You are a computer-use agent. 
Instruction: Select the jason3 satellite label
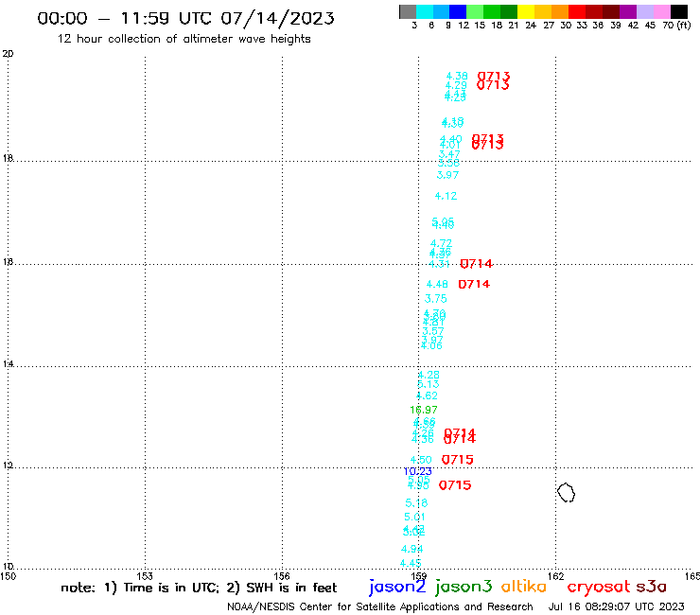(464, 587)
